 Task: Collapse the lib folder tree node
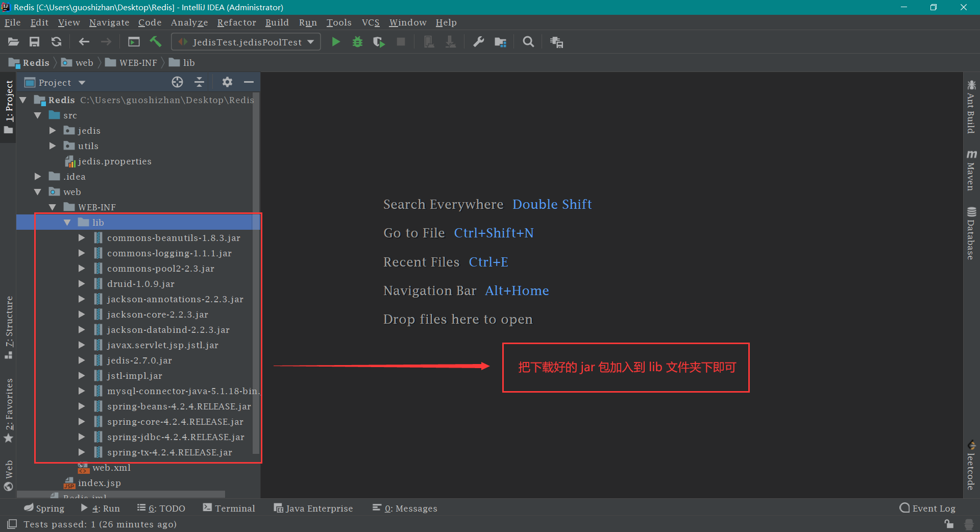tap(67, 223)
